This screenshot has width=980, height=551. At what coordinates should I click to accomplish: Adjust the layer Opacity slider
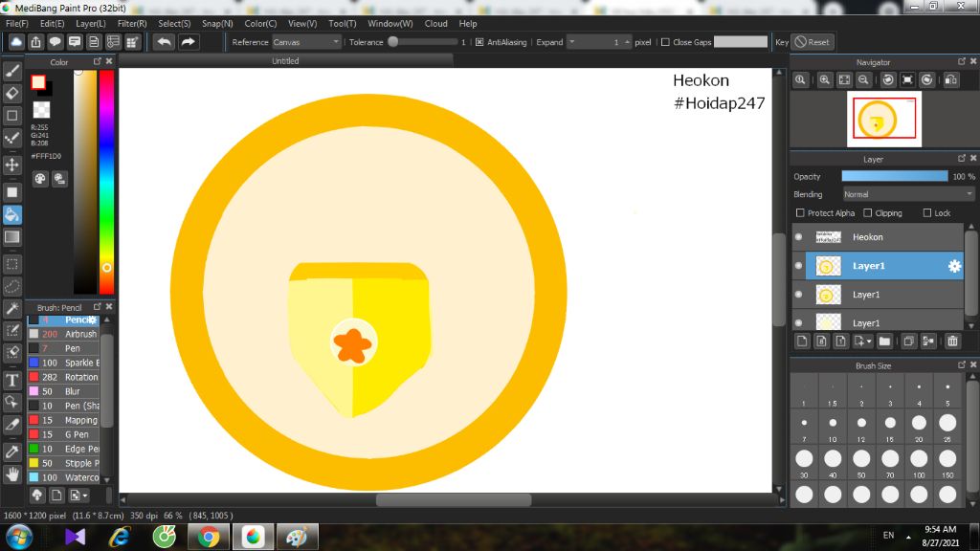[895, 177]
